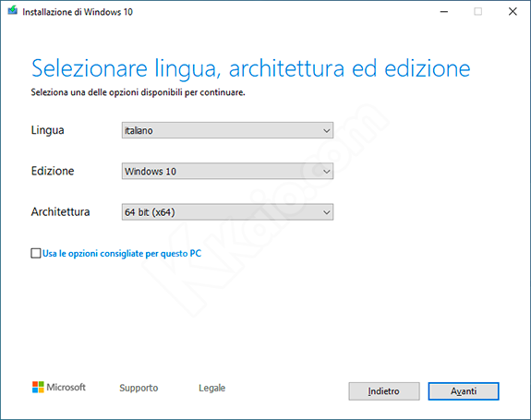
Task: Proceed with the Avanti button
Action: point(464,391)
